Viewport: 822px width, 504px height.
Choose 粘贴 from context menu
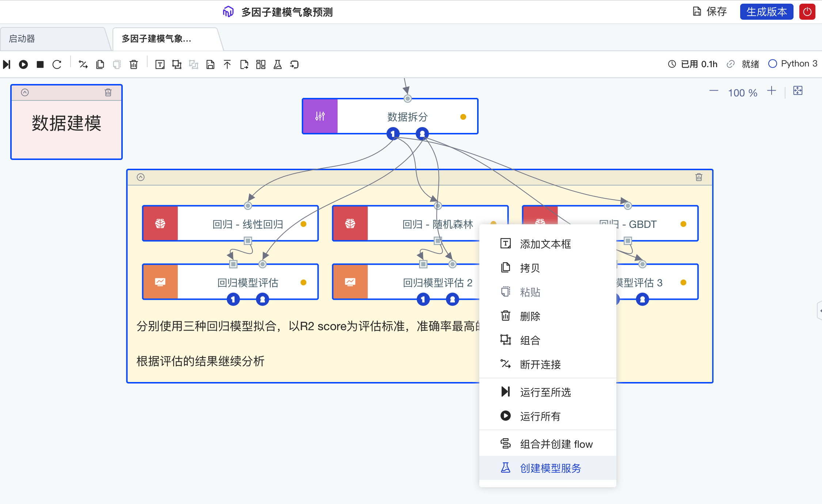click(548, 292)
